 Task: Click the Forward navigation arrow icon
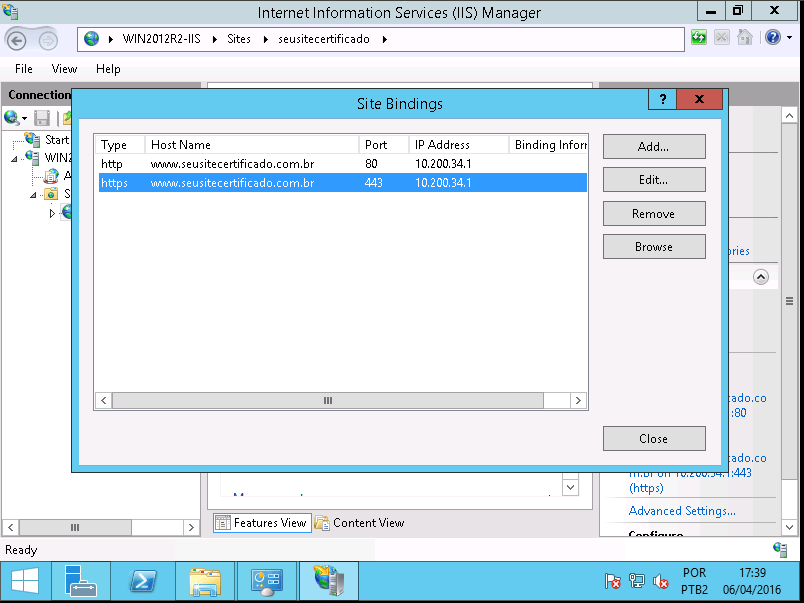[x=48, y=41]
